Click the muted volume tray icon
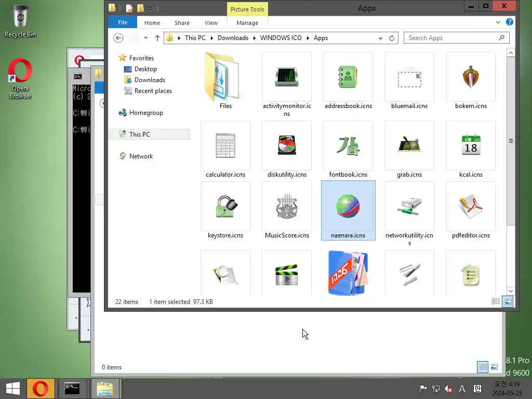Viewport: 532px width, 399px height. (x=448, y=389)
